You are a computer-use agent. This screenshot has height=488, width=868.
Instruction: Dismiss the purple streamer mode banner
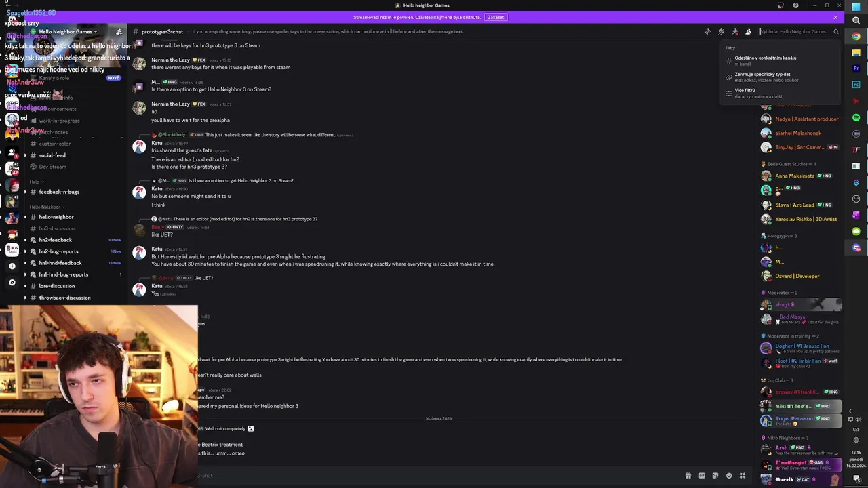835,17
